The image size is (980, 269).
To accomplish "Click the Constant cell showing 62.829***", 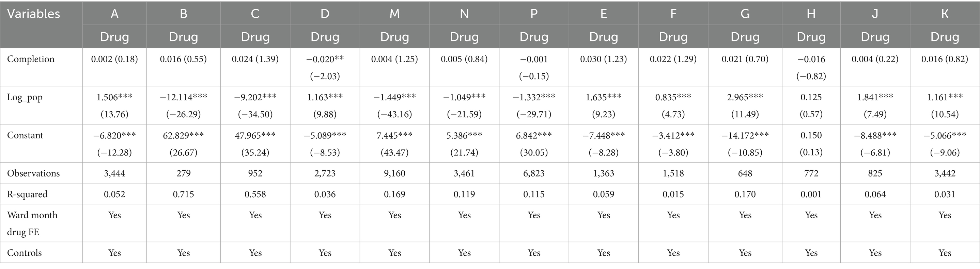I will coord(183,135).
